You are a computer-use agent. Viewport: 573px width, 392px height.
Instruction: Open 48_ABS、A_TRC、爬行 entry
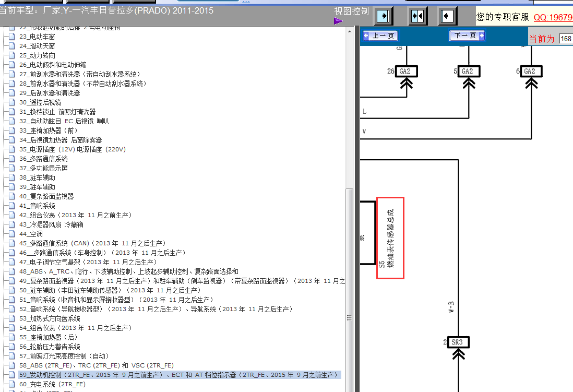click(129, 271)
